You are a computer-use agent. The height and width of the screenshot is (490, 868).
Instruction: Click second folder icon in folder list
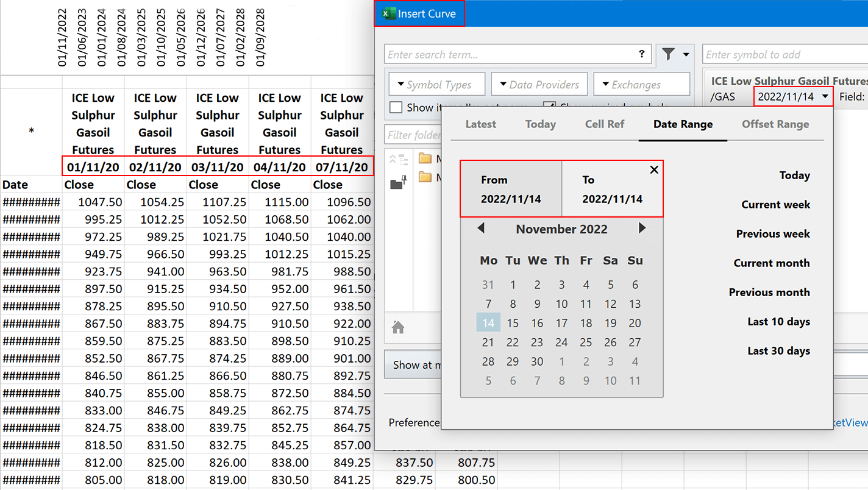click(x=425, y=177)
